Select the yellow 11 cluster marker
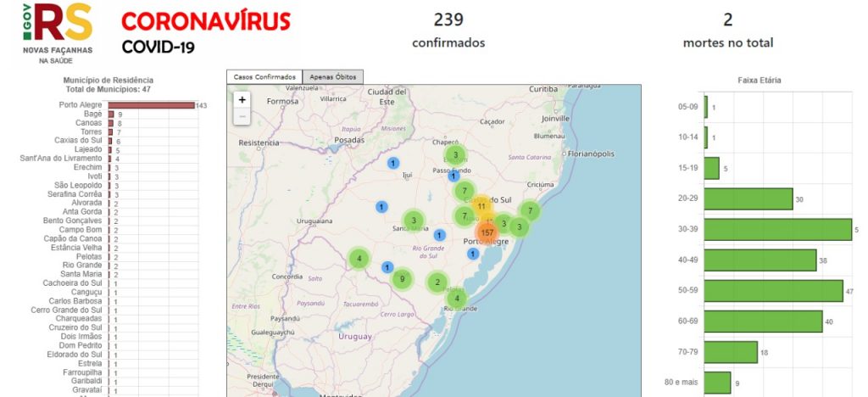 pyautogui.click(x=481, y=206)
